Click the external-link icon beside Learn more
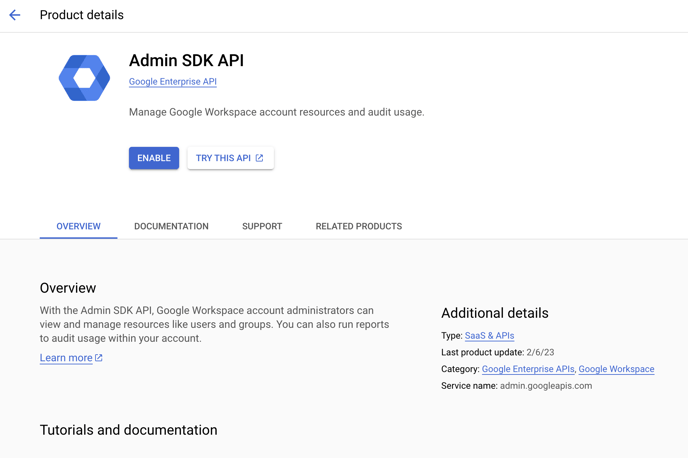This screenshot has height=458, width=688. coord(99,358)
